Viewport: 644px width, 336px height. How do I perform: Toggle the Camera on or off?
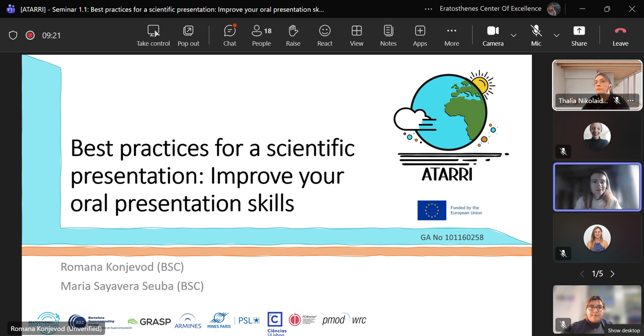tap(493, 35)
